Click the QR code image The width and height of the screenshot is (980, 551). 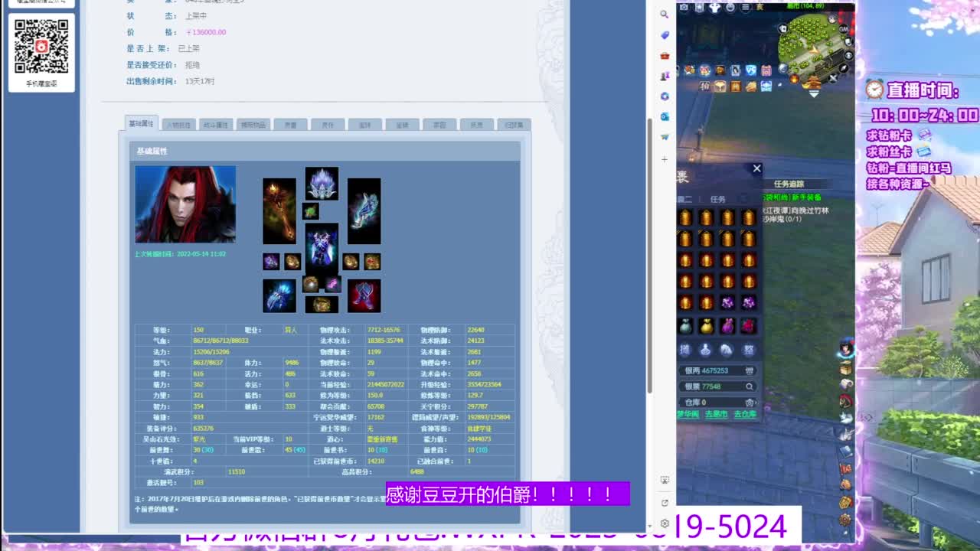pyautogui.click(x=41, y=46)
